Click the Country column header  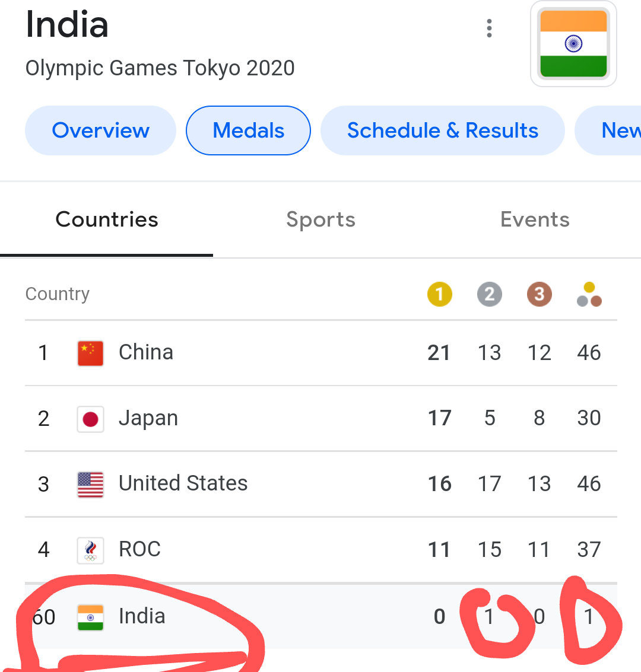click(58, 294)
